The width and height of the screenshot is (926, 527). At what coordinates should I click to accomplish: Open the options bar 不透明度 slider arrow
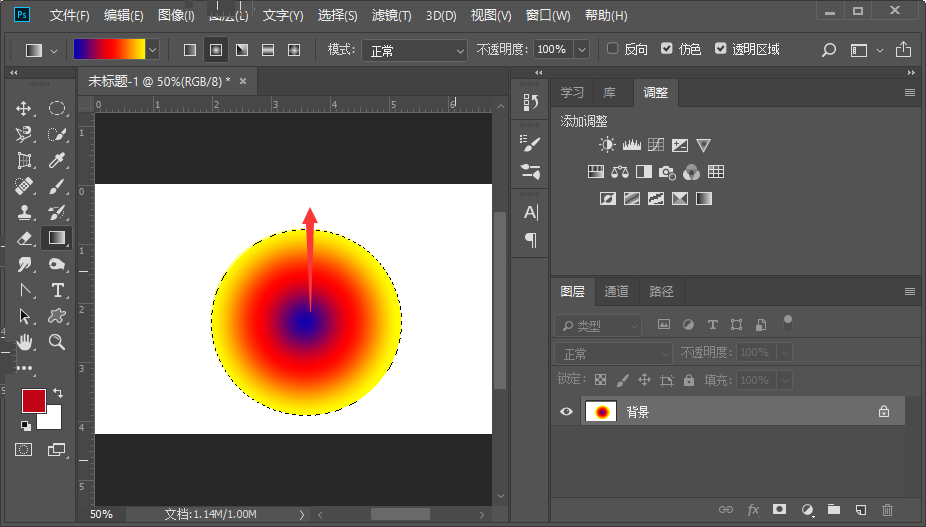click(582, 50)
